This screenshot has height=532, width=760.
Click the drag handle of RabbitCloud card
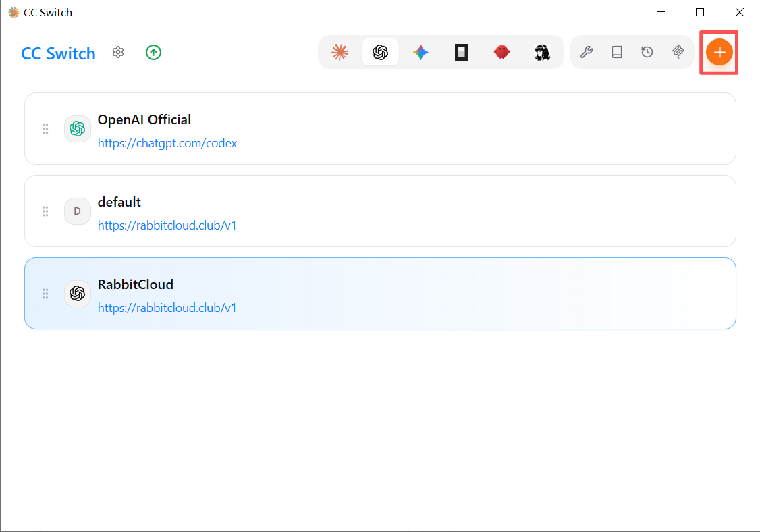(45, 294)
